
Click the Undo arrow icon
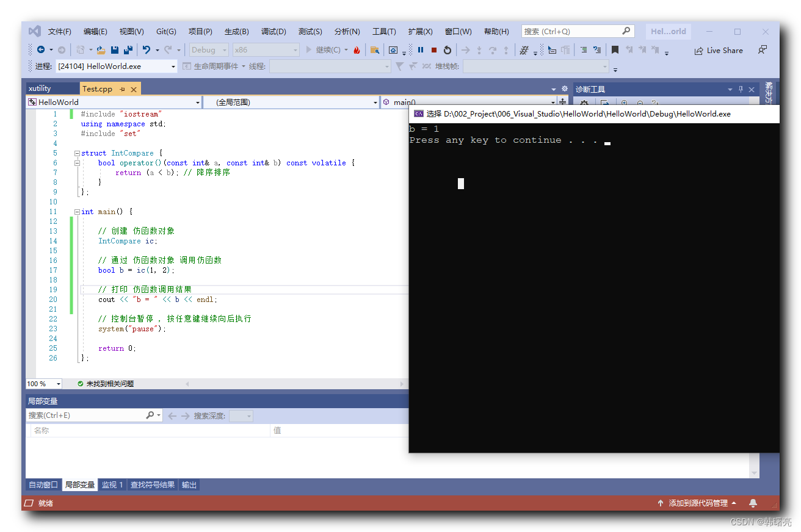(x=147, y=50)
